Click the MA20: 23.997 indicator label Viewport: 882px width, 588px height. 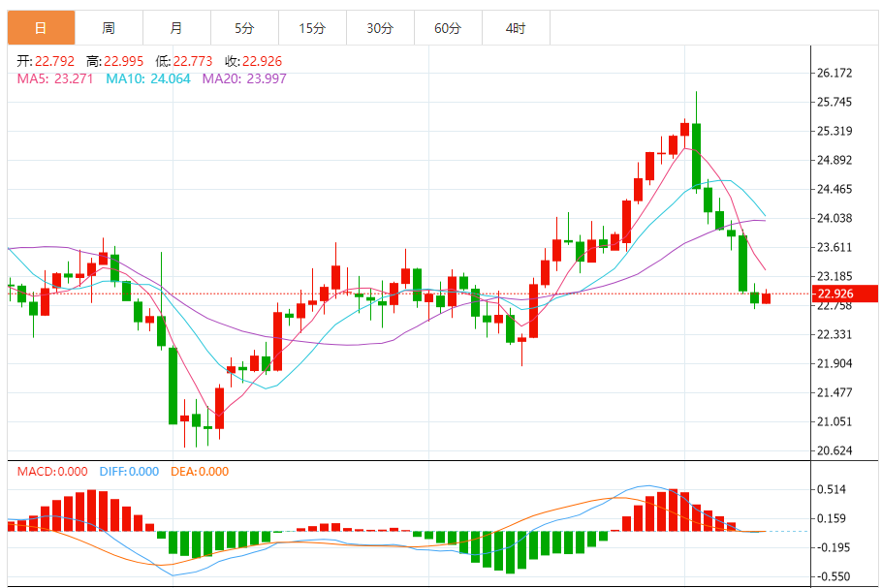coord(244,78)
